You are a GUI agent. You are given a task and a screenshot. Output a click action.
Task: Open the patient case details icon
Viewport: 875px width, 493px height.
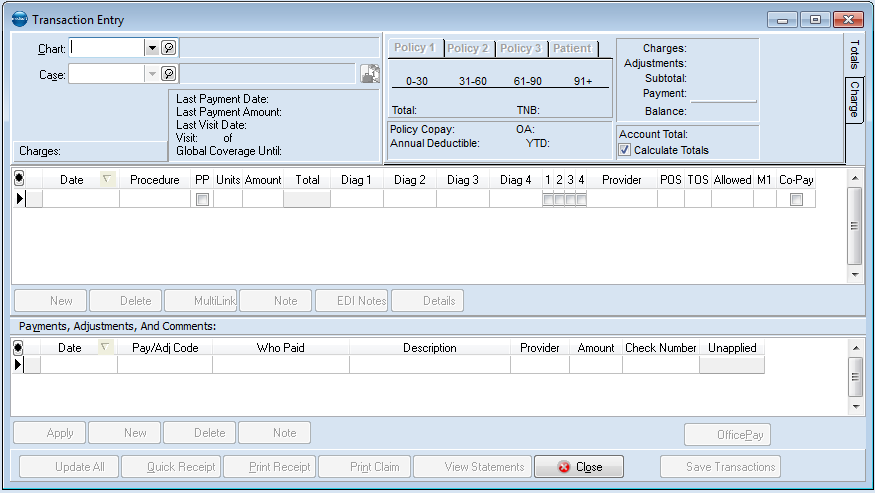tap(369, 74)
